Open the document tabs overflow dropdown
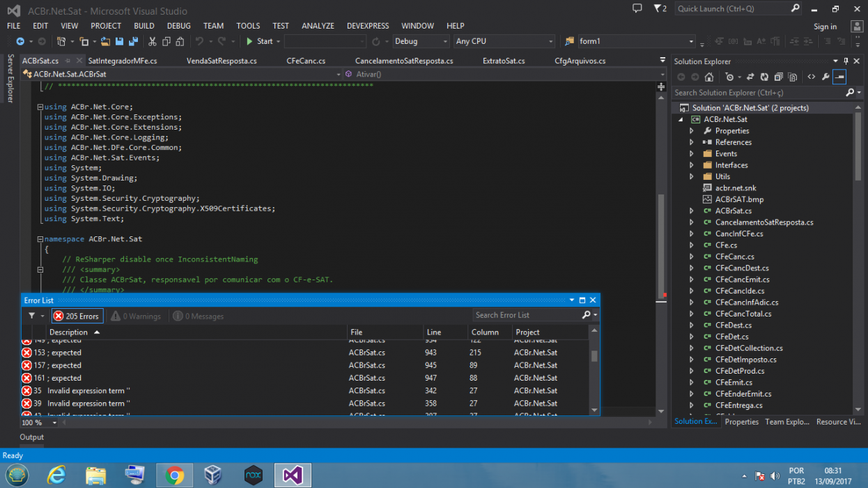This screenshot has height=488, width=868. point(661,61)
